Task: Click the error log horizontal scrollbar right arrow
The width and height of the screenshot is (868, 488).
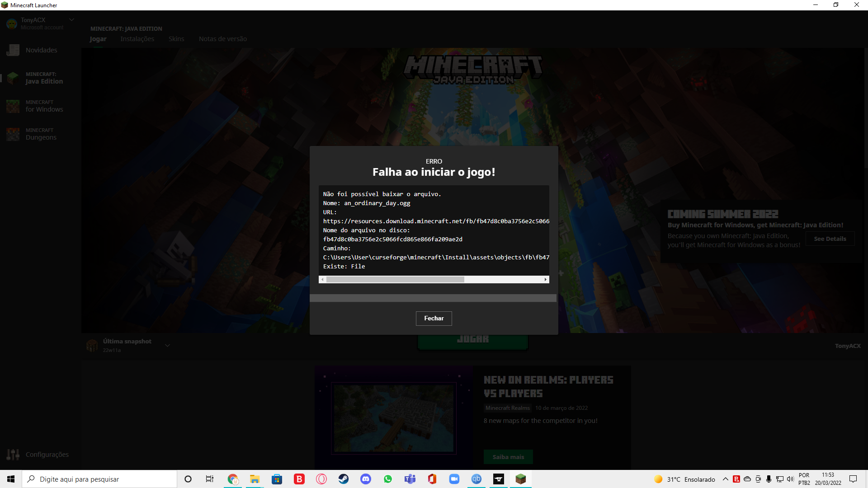Action: (x=546, y=280)
